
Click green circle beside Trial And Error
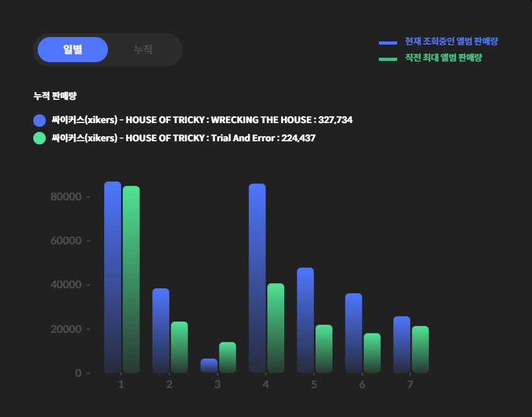point(40,138)
